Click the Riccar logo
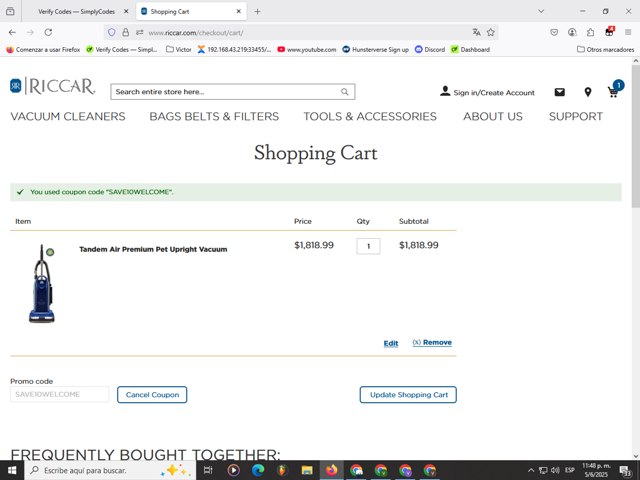Screen dimensions: 640x480 (x=53, y=86)
